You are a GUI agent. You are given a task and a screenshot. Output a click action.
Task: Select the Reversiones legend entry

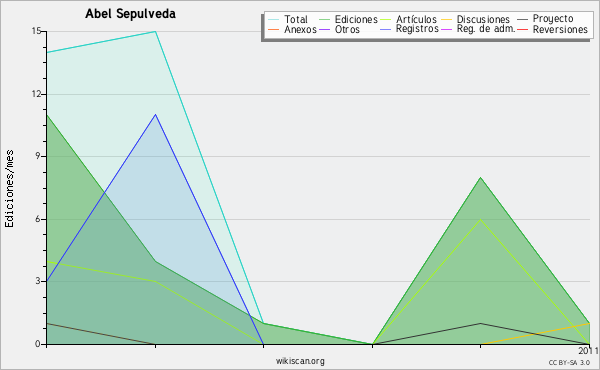tap(560, 29)
